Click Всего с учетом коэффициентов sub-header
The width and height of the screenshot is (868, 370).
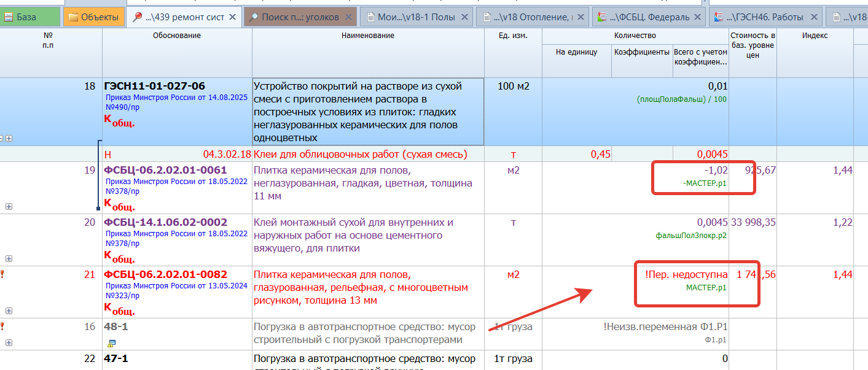tap(701, 61)
